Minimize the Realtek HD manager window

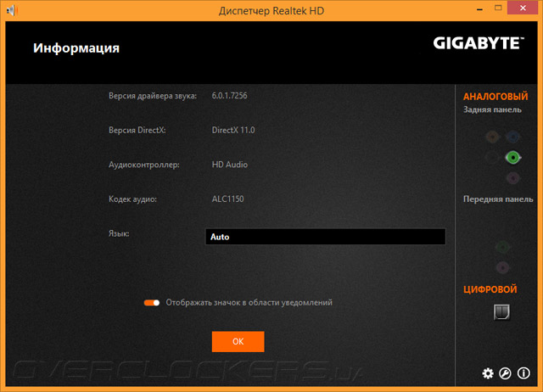(479, 9)
